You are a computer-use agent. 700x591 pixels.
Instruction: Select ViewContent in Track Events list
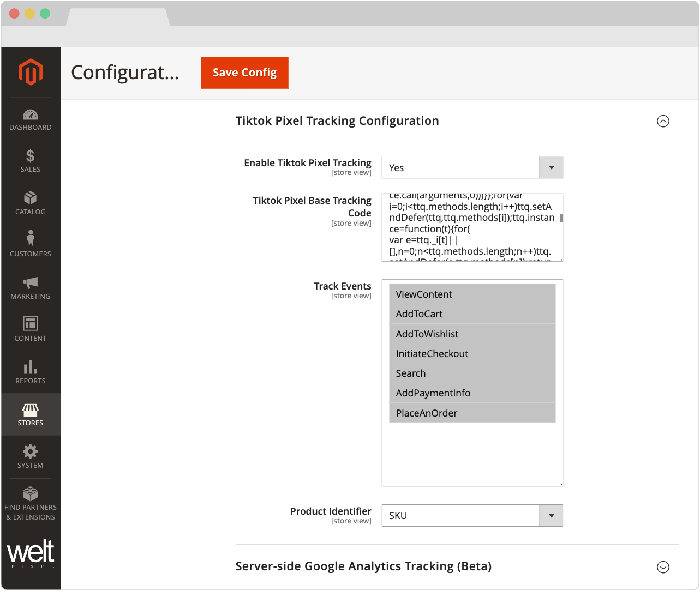[x=472, y=294]
